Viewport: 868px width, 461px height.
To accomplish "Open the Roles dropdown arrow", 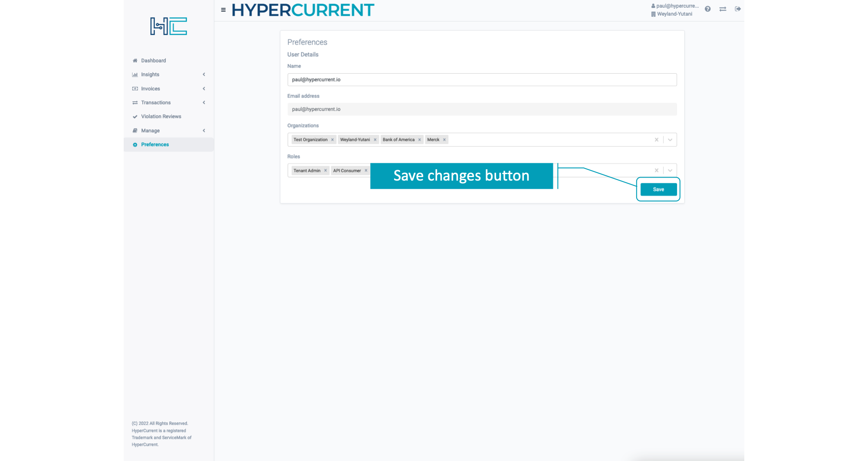I will point(670,171).
